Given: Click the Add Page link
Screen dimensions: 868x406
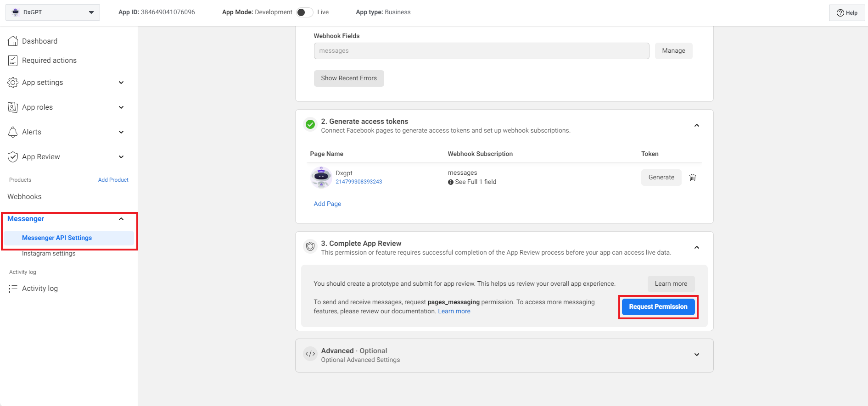Looking at the screenshot, I should (x=327, y=204).
